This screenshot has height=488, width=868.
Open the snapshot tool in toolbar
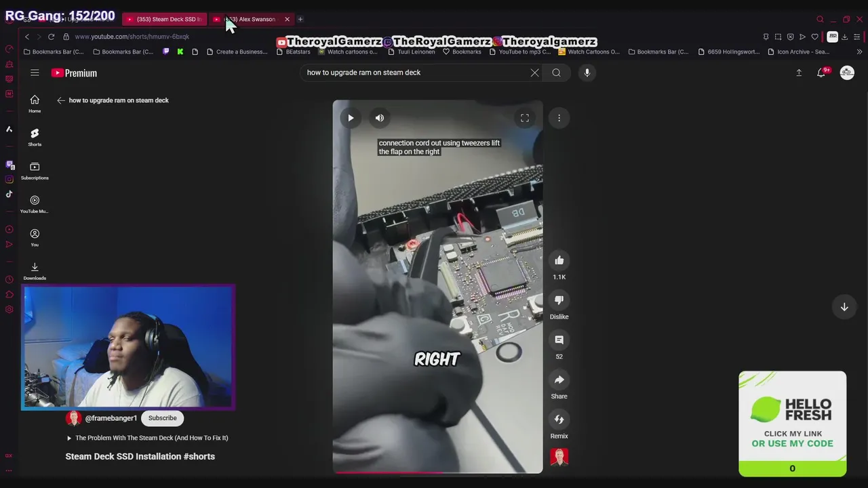point(778,37)
